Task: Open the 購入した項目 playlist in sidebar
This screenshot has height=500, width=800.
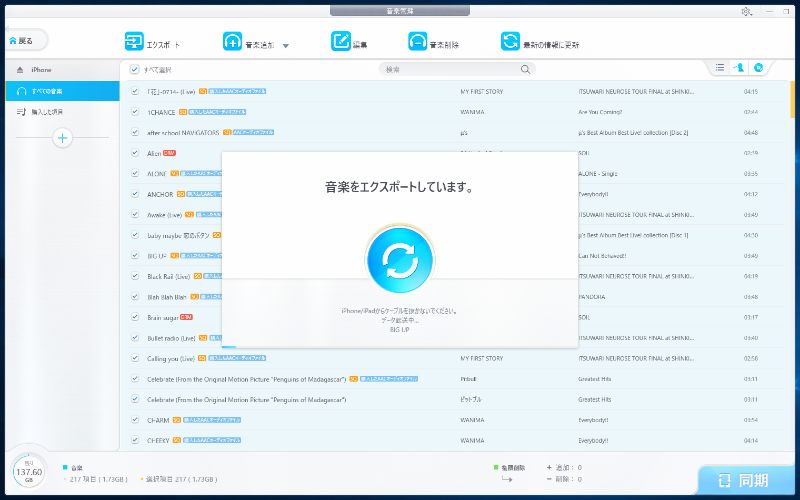Action: pyautogui.click(x=62, y=111)
